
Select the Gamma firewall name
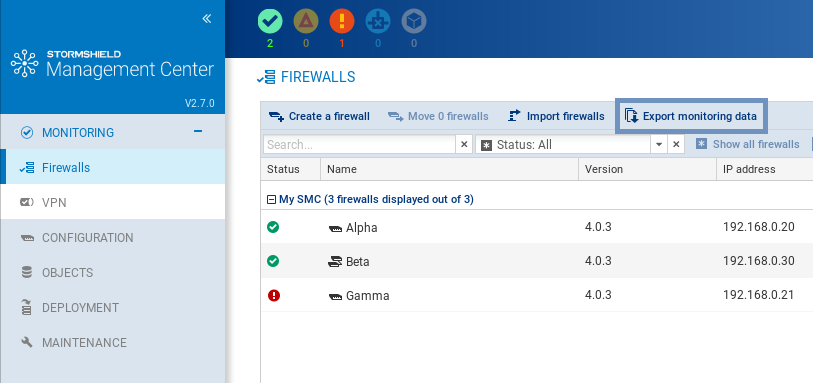(x=368, y=296)
